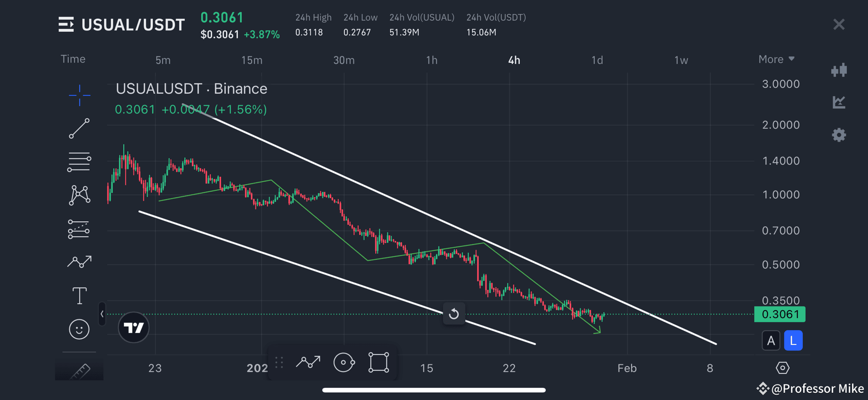The image size is (868, 400).
Task: Open the horizontal lines tool
Action: click(79, 162)
